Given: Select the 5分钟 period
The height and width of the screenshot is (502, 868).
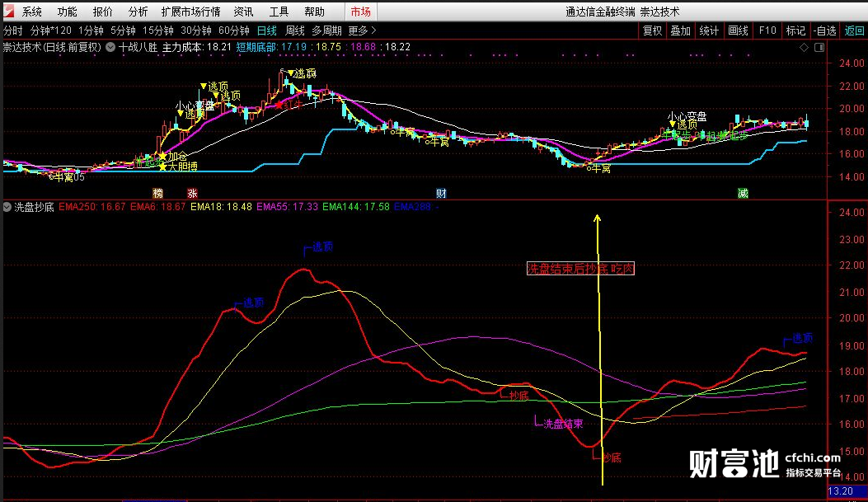Looking at the screenshot, I should pyautogui.click(x=123, y=30).
